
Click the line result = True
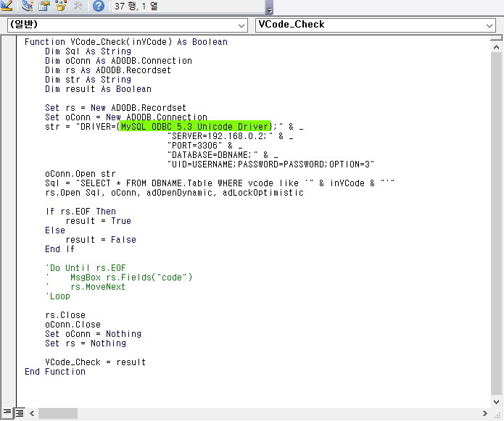(99, 220)
